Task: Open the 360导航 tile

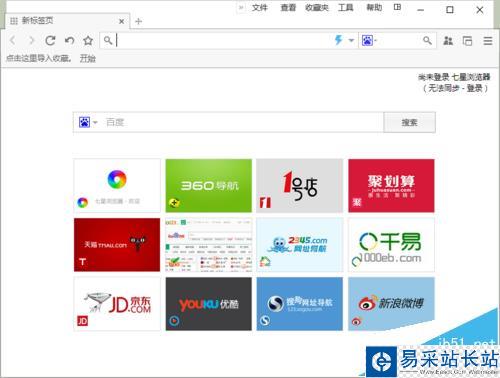Action: pyautogui.click(x=209, y=186)
